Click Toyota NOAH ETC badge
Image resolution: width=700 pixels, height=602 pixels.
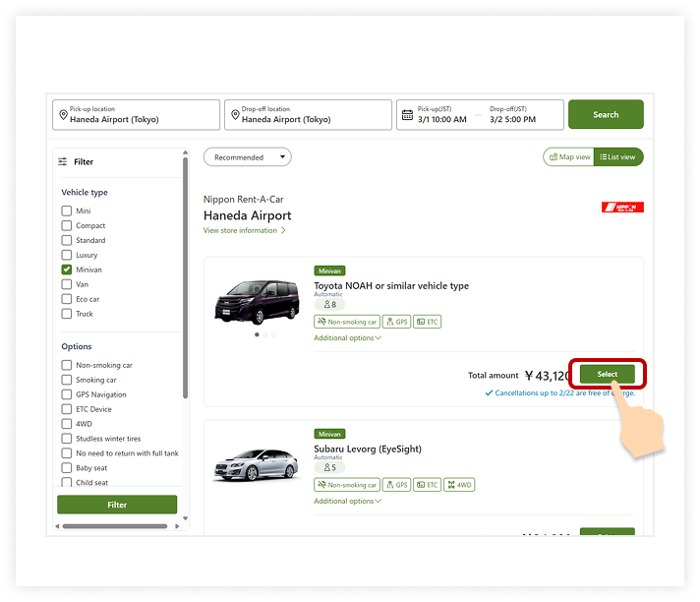point(428,322)
